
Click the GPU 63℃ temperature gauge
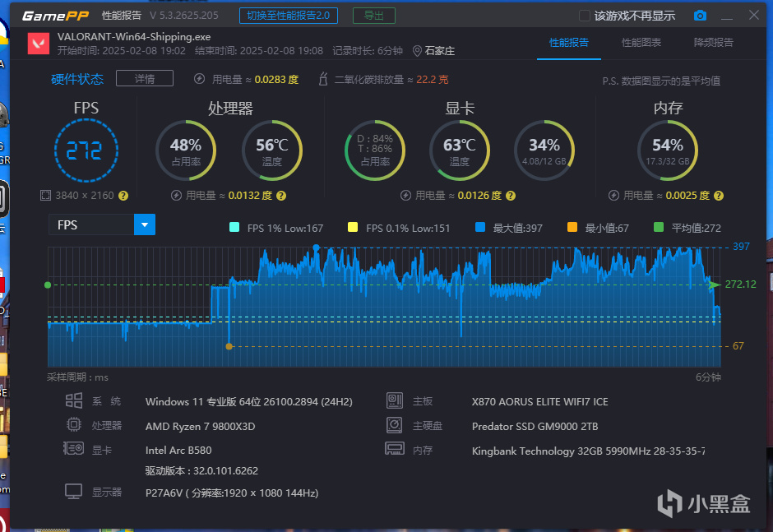(460, 150)
